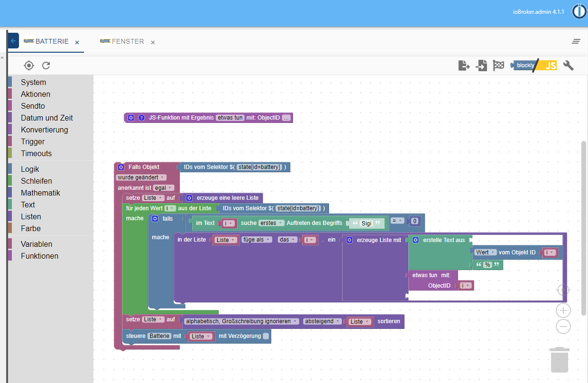Open Liste dropdown in steuere Batterie block
588x383 pixels.
click(201, 336)
